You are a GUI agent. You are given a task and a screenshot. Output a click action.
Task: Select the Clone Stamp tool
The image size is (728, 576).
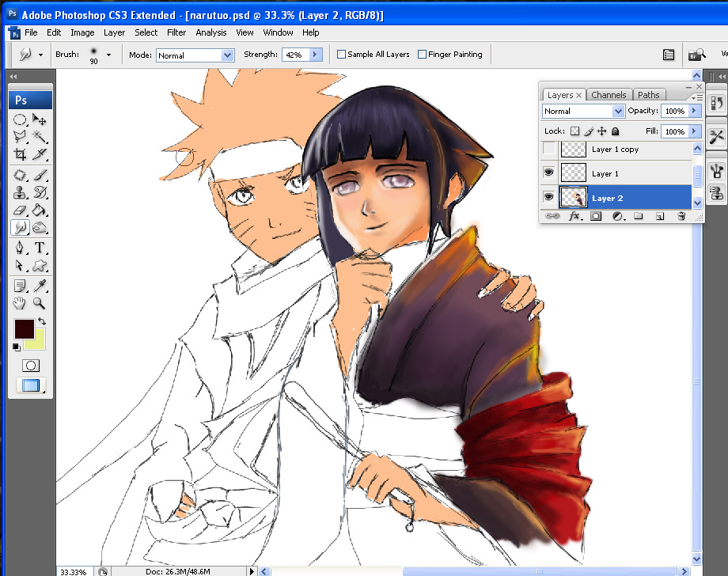(20, 192)
